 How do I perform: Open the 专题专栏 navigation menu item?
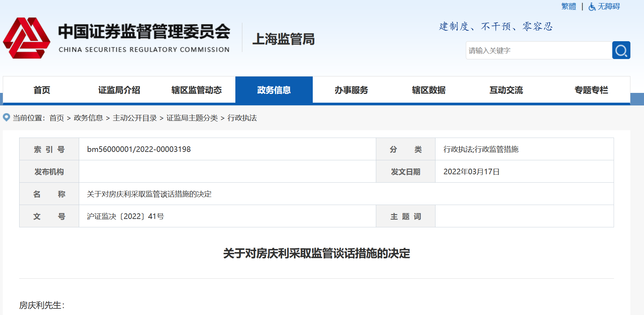pos(591,90)
